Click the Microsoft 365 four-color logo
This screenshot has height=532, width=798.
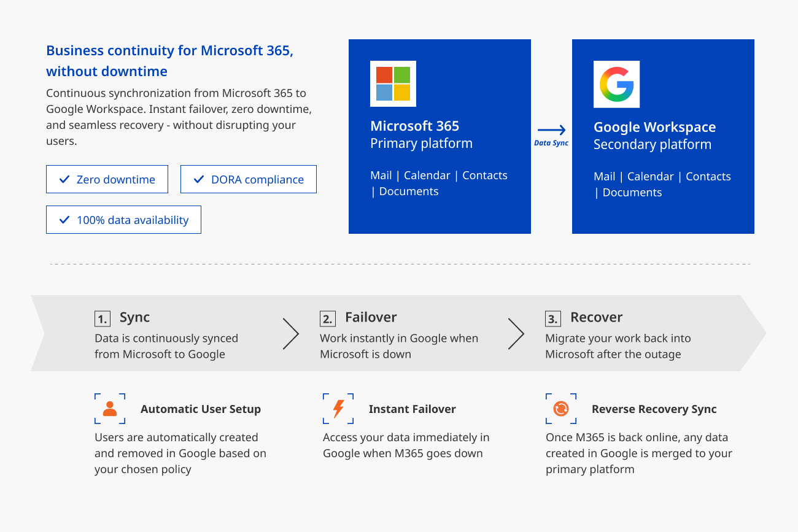(x=393, y=83)
